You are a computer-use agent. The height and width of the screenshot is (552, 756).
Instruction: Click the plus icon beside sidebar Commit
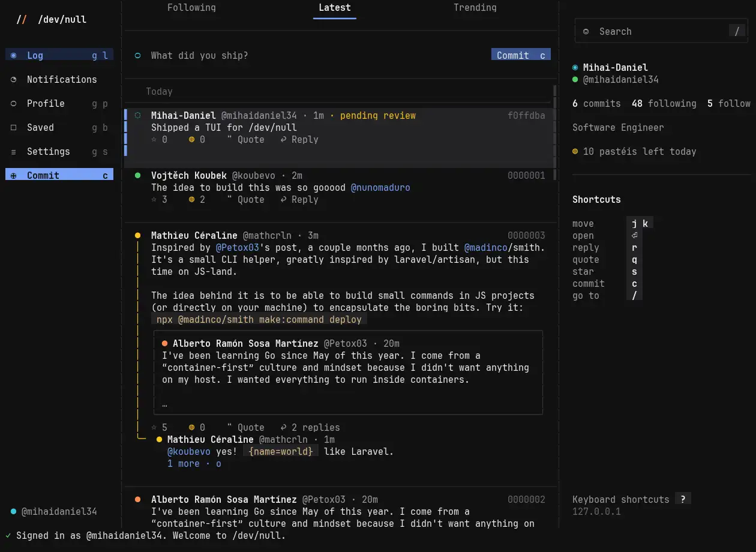(x=14, y=175)
